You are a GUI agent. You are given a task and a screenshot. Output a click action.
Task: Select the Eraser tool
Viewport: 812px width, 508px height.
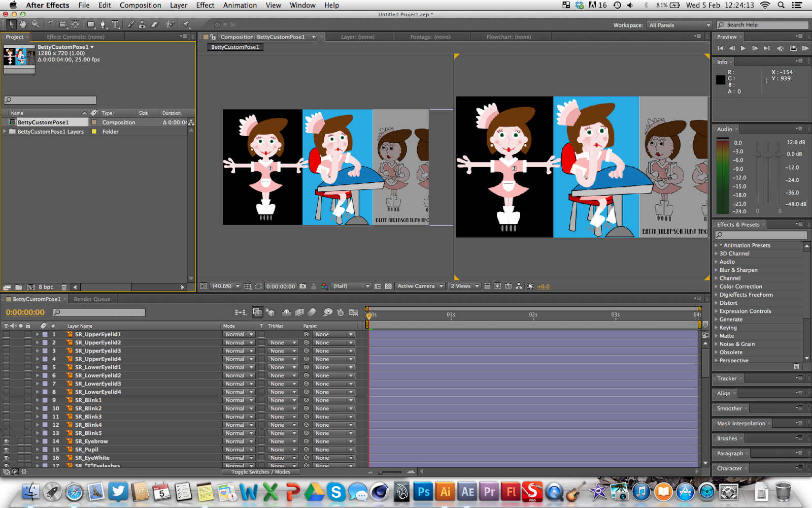point(155,24)
